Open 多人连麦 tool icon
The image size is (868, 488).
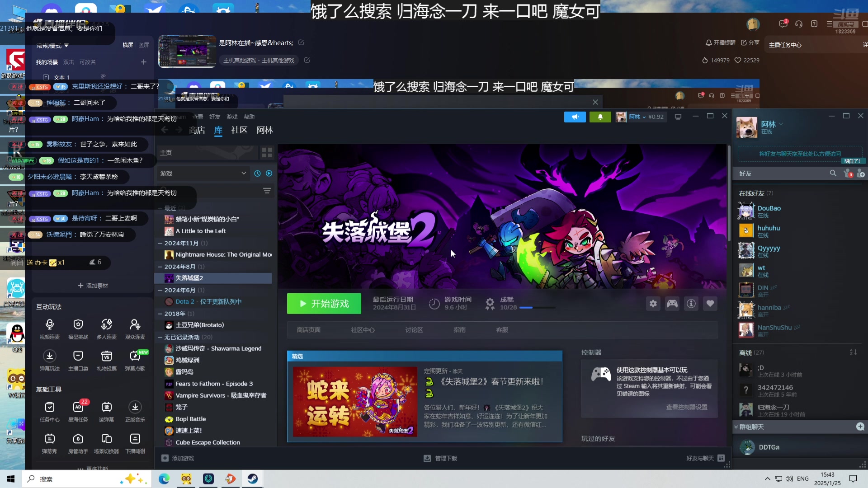point(107,329)
